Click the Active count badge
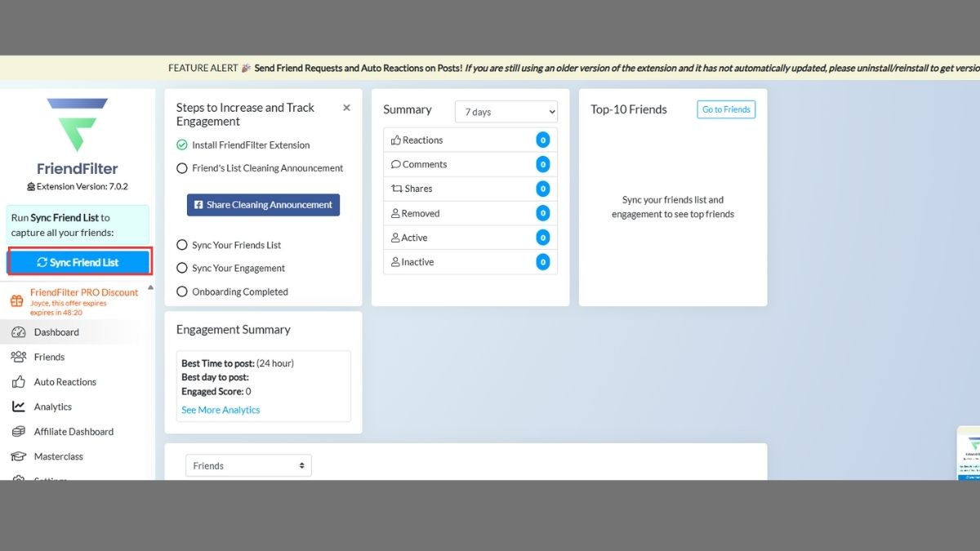The width and height of the screenshot is (980, 551). point(543,238)
